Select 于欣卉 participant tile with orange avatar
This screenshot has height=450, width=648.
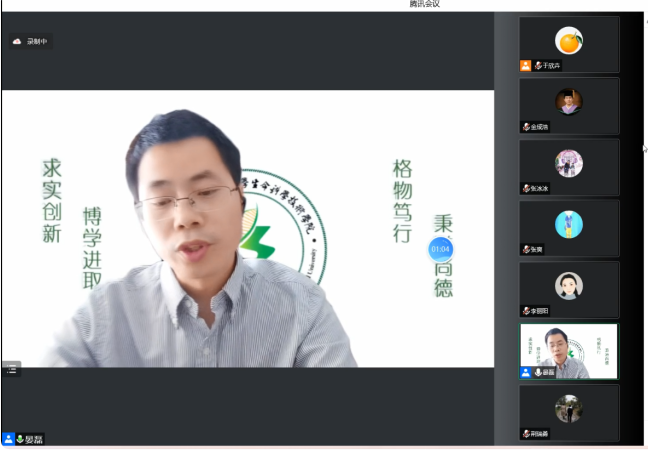pos(569,43)
